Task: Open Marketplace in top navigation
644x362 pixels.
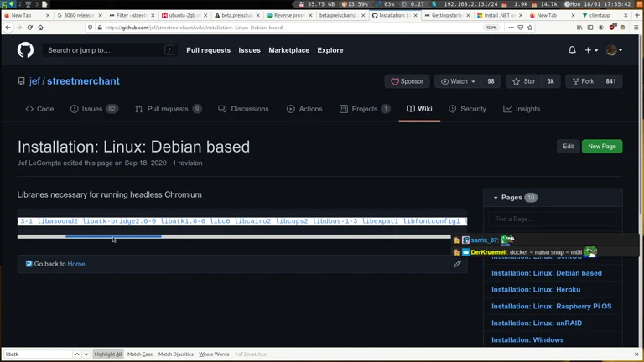Action: (x=288, y=50)
